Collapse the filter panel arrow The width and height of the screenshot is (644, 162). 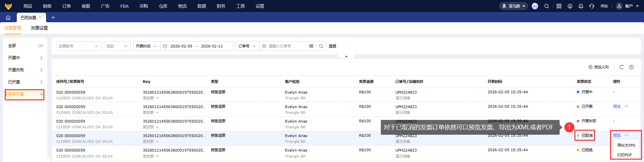346,56
